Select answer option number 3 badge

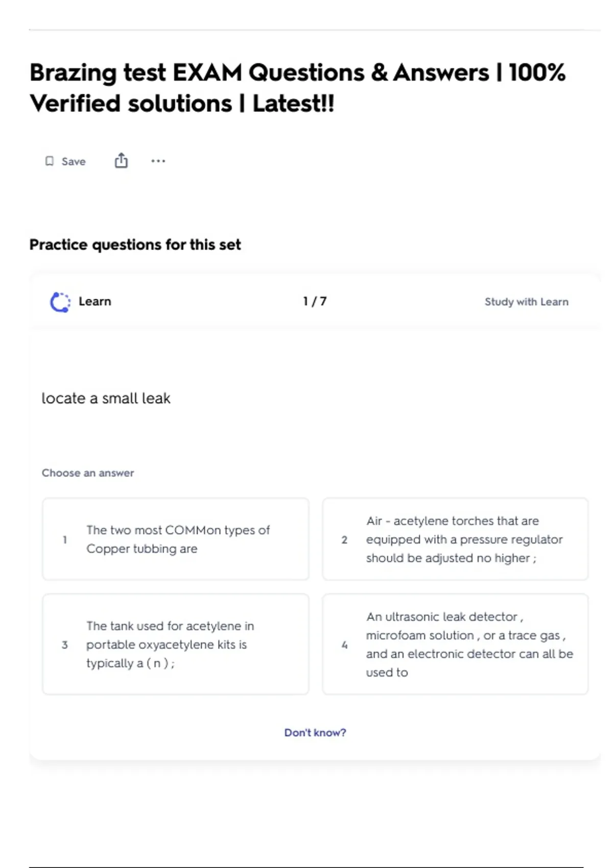click(65, 645)
